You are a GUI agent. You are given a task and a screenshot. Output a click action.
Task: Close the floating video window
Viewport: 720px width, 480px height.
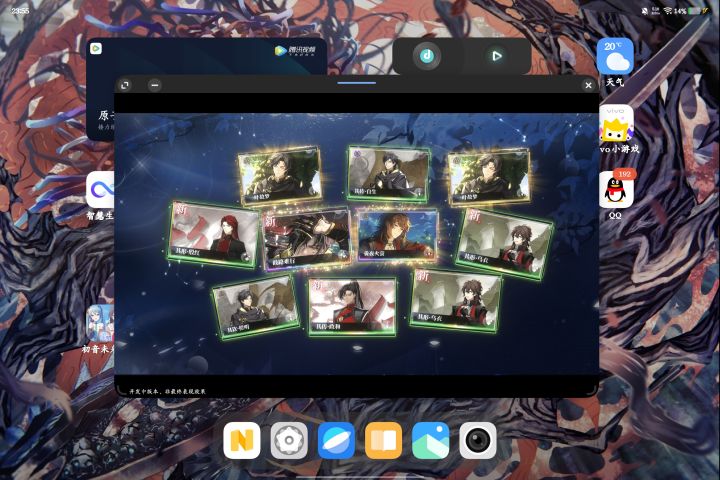[588, 85]
